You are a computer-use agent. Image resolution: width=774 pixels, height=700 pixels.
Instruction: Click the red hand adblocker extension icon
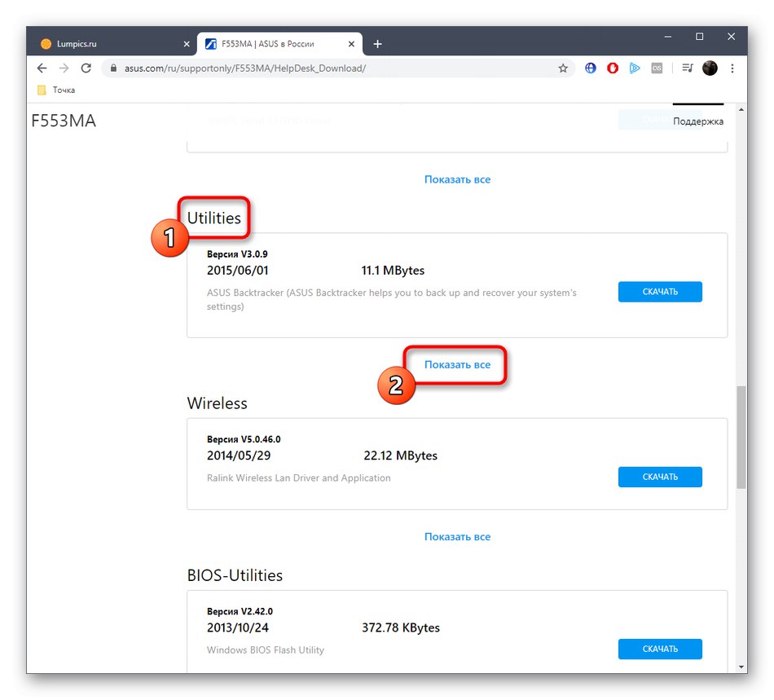tap(613, 68)
